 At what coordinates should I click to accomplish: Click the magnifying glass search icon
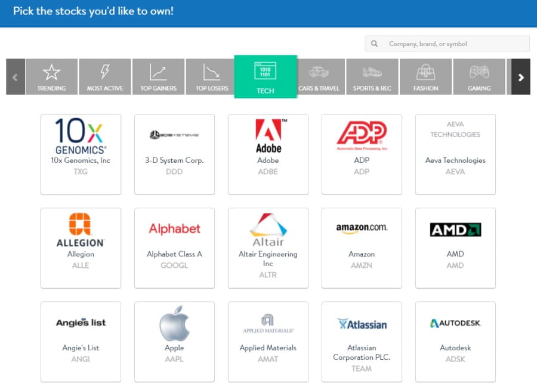[374, 44]
